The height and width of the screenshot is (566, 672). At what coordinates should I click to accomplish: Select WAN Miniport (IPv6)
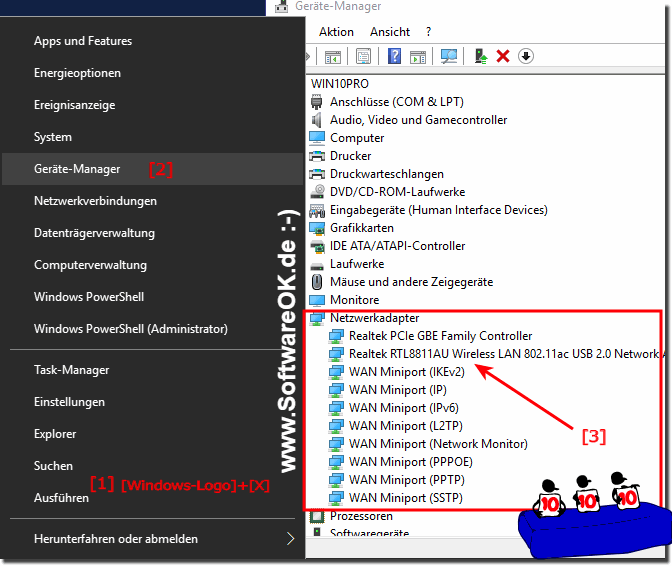(404, 408)
